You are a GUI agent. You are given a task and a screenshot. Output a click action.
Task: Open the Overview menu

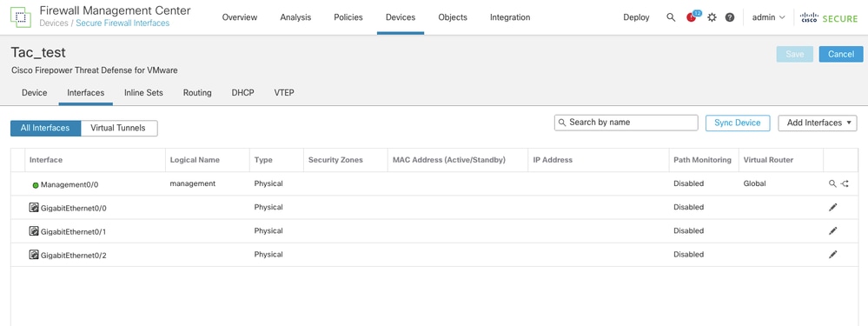tap(240, 17)
